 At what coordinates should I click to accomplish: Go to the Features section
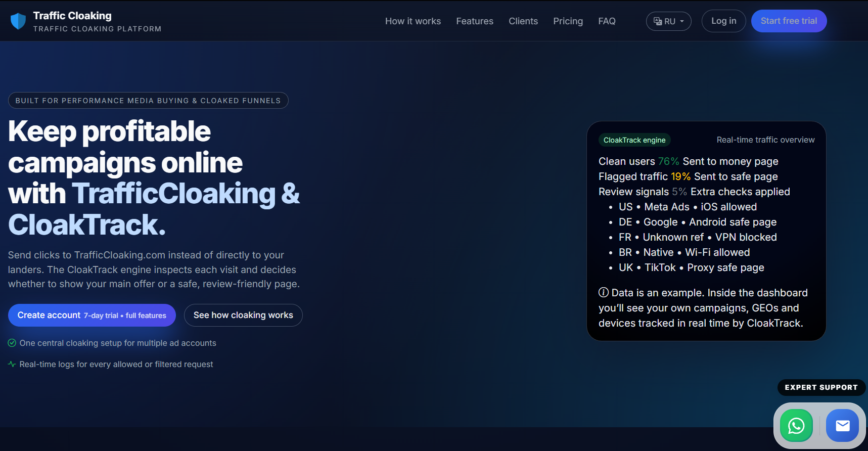[x=475, y=21]
